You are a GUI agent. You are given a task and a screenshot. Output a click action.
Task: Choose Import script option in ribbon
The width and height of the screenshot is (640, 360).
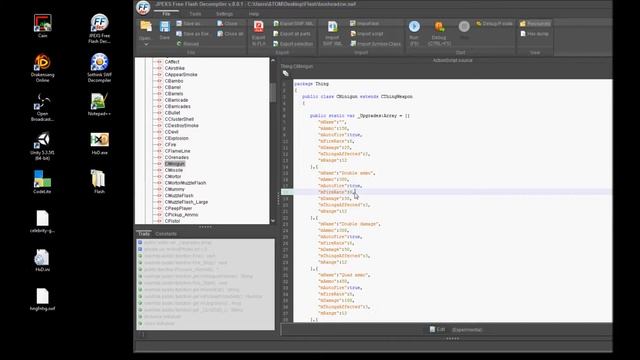tap(367, 34)
